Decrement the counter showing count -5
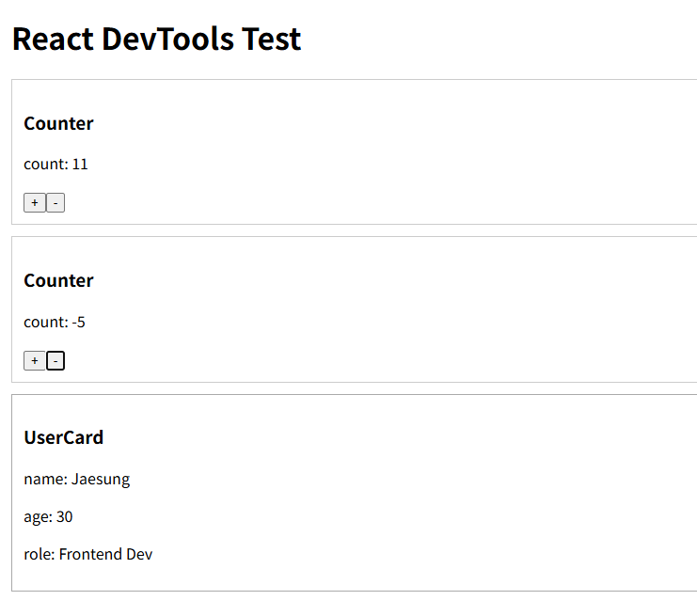The width and height of the screenshot is (697, 616). (55, 361)
